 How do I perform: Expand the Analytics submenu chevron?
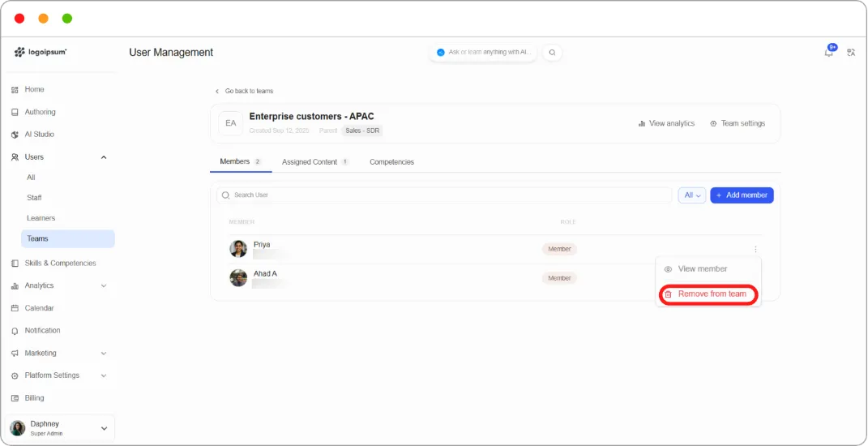(104, 286)
